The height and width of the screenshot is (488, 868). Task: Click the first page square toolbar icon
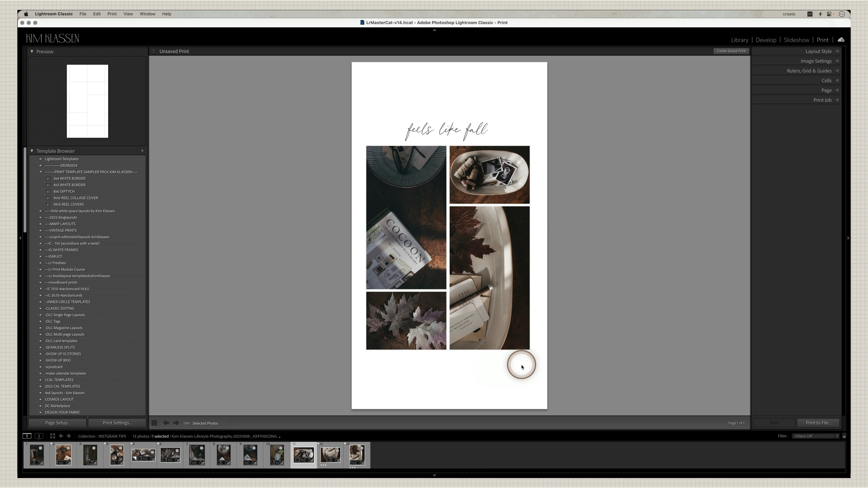point(154,423)
